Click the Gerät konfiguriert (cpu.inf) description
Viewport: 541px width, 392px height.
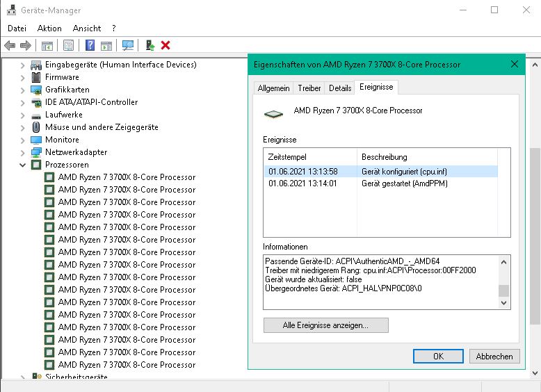[404, 172]
